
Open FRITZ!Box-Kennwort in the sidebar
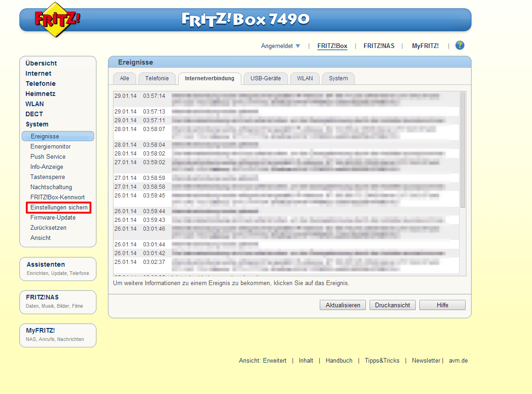click(x=58, y=197)
